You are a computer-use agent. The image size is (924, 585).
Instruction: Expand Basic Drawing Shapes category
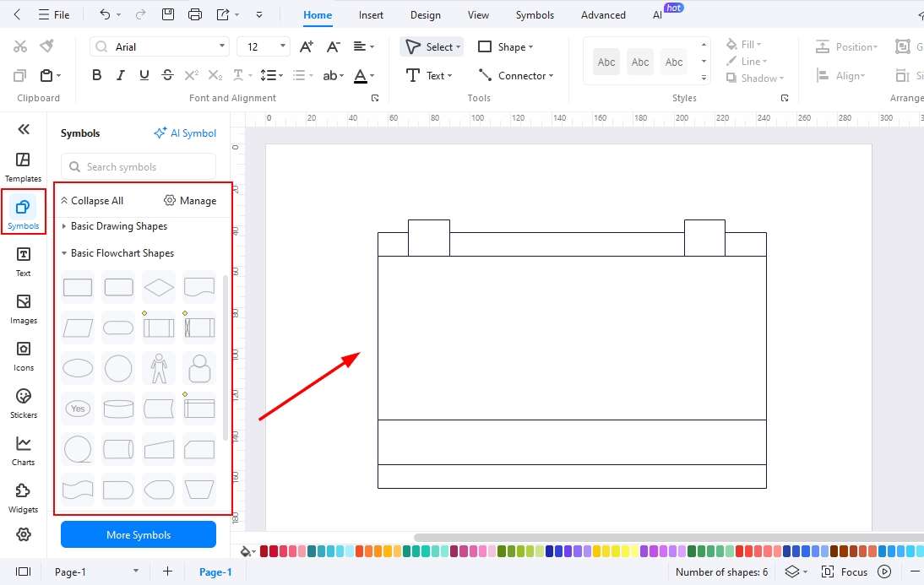[x=114, y=226]
